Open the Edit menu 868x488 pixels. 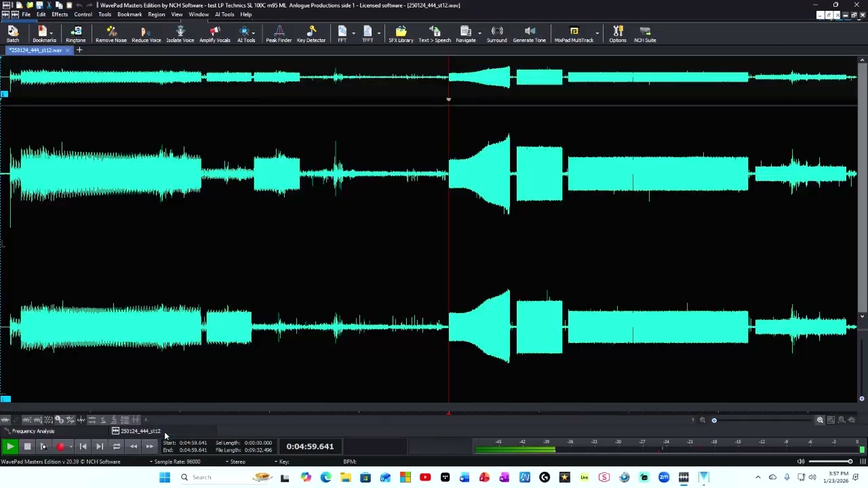[x=41, y=14]
